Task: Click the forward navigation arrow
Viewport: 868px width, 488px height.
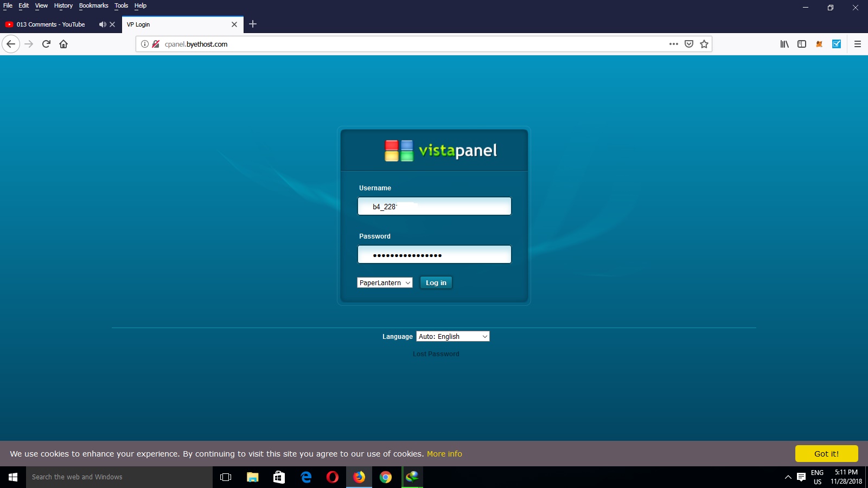Action: pos(29,44)
